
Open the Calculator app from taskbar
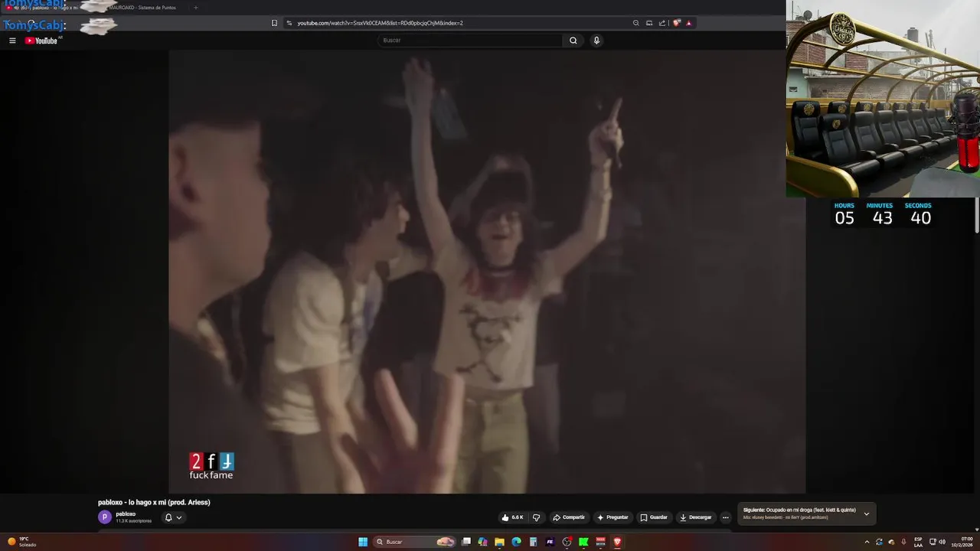[533, 542]
